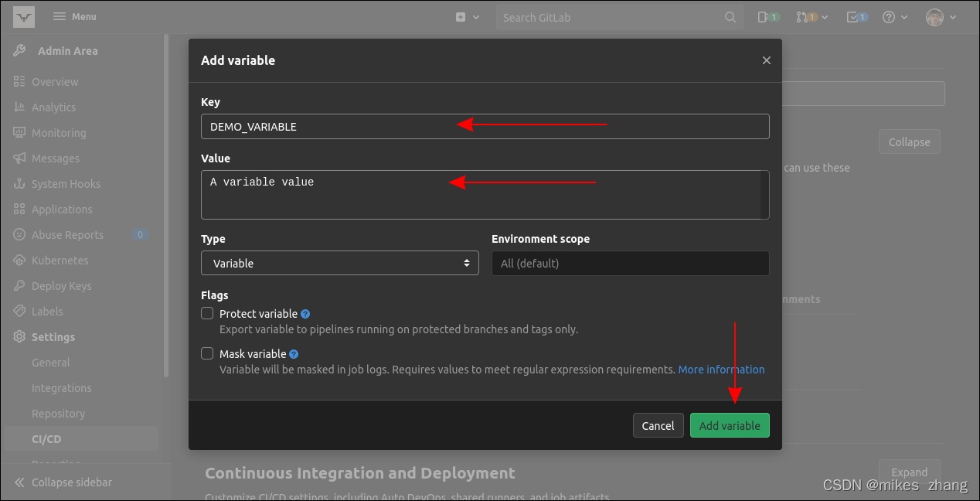
Task: Enable the Mask variable checkbox
Action: [x=207, y=353]
